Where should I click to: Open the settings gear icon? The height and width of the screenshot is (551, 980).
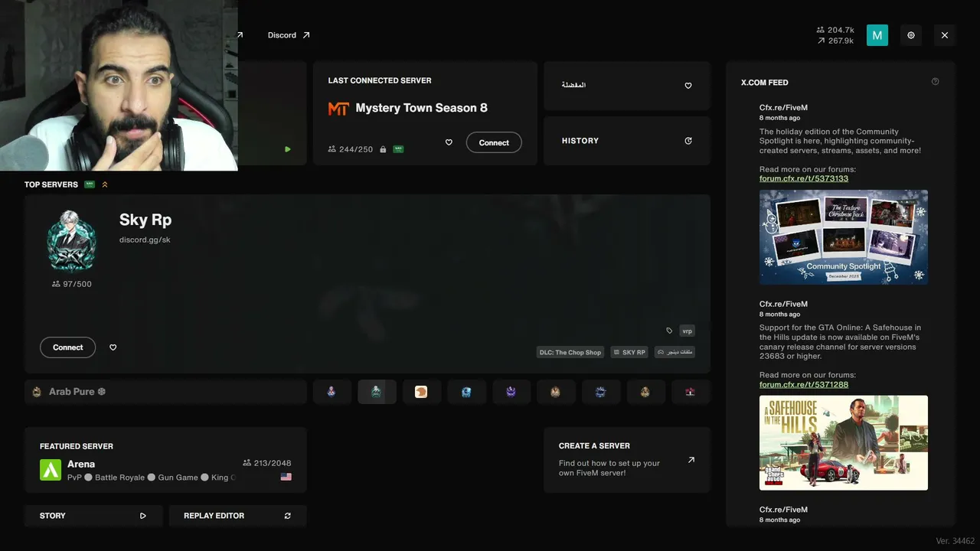(x=911, y=35)
